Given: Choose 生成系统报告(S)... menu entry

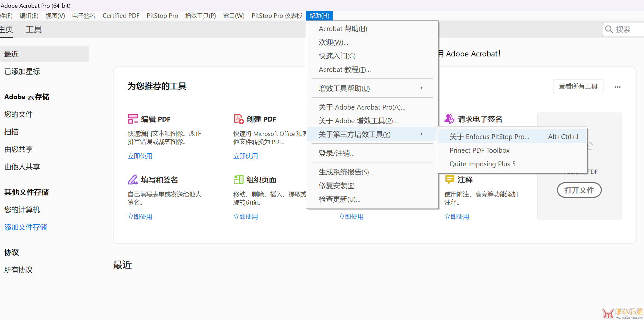Looking at the screenshot, I should tap(372, 172).
